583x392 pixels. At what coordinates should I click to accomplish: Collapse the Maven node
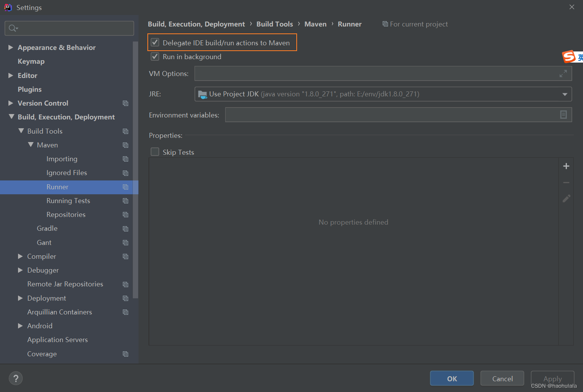[31, 145]
